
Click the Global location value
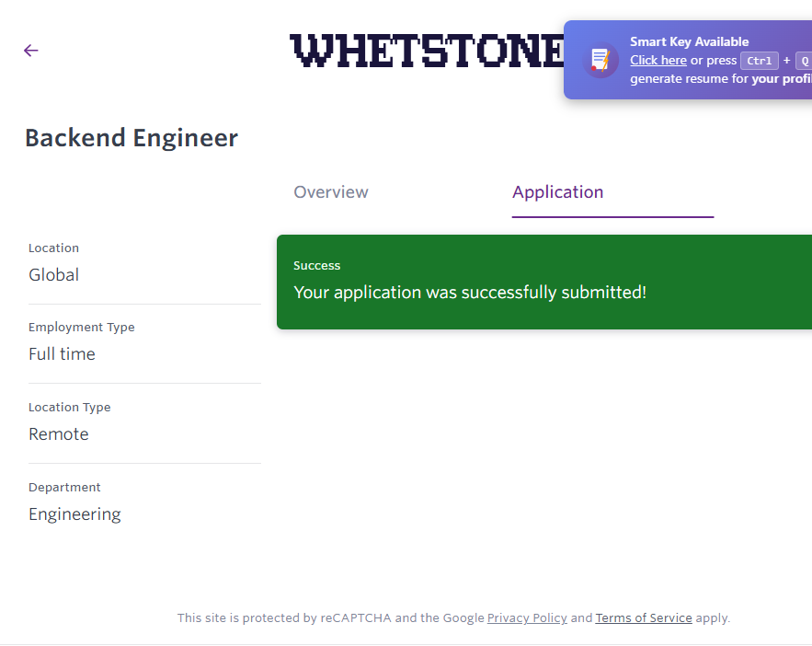coord(54,275)
